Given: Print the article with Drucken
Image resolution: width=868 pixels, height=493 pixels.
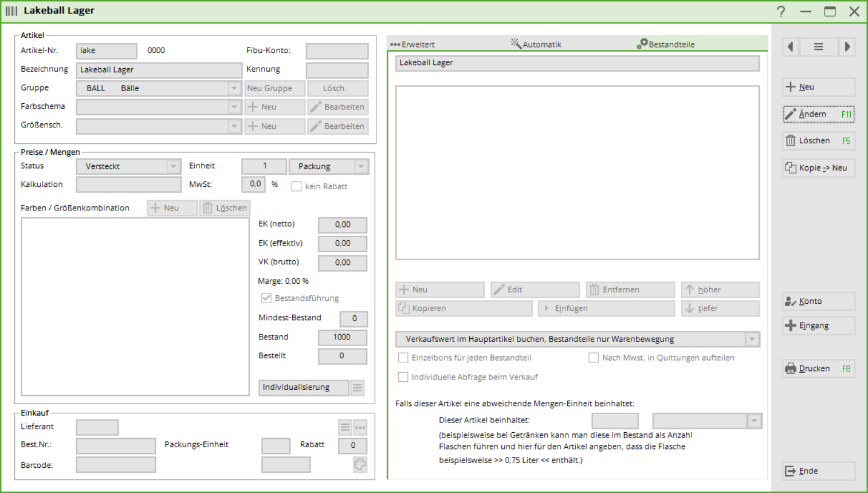Looking at the screenshot, I should [x=818, y=369].
